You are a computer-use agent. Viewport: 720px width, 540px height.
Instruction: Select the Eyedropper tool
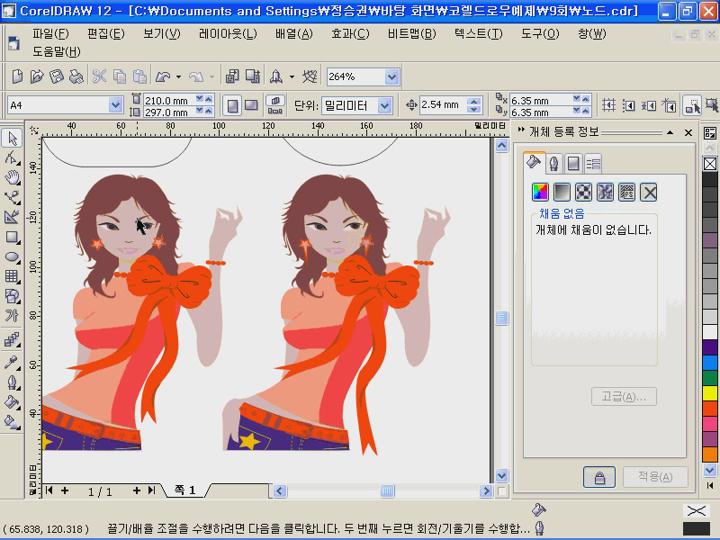(12, 362)
